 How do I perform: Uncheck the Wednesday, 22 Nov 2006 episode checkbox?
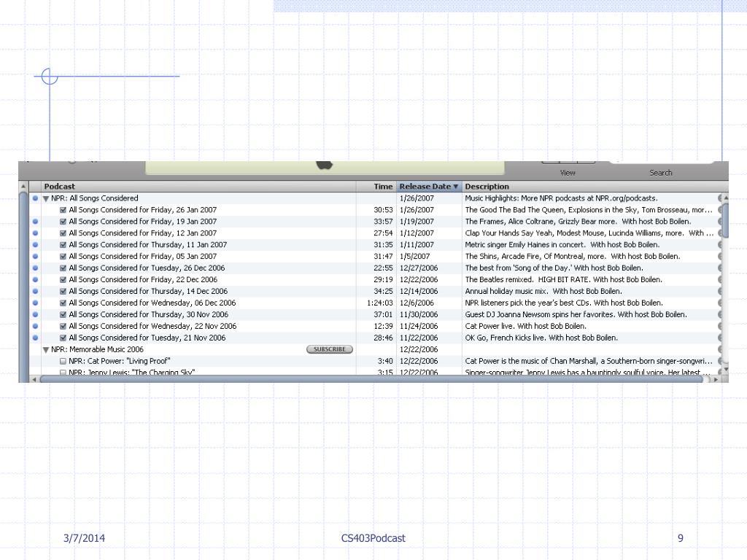63,326
